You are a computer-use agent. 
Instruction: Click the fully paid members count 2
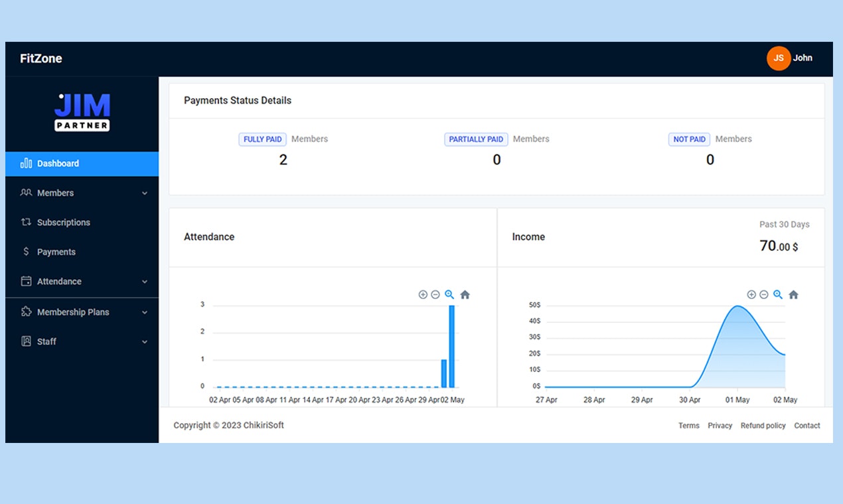click(283, 160)
